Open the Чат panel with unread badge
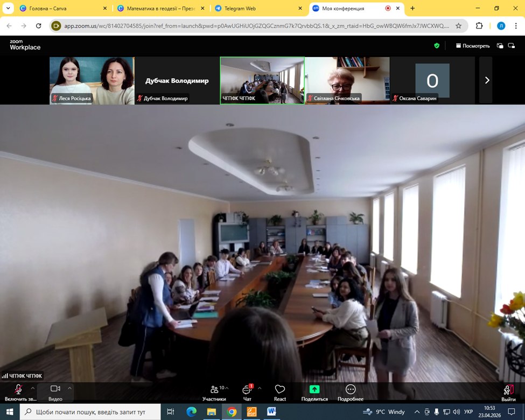Screen dimensions: 525x420 [x=247, y=391]
